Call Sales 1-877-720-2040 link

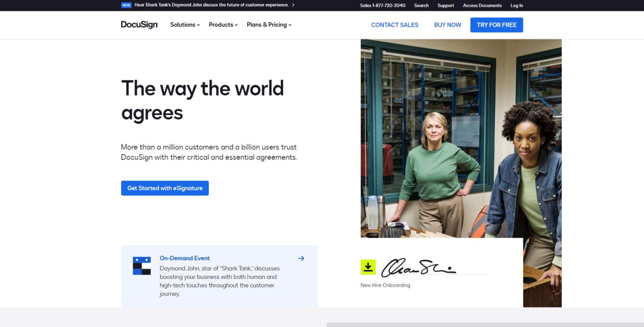[383, 5]
